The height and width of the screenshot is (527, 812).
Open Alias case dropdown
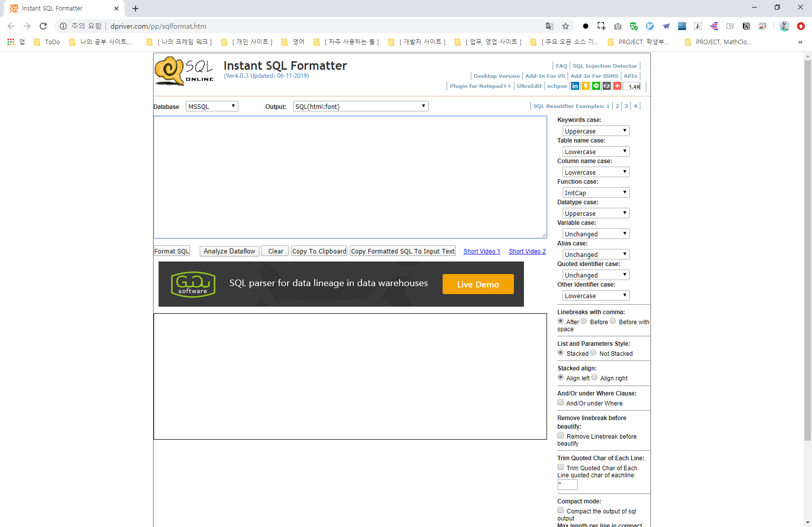(x=596, y=254)
